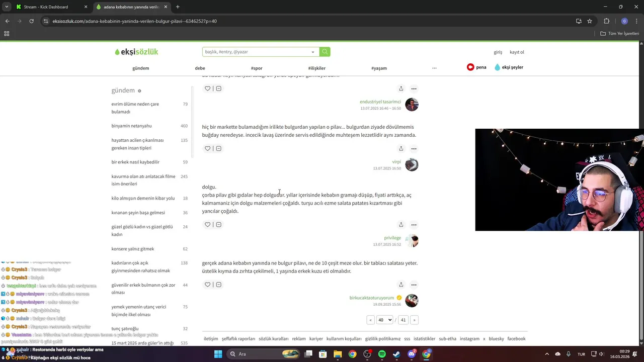The width and height of the screenshot is (644, 362).
Task: Share the virpi entry
Action: [401, 148]
